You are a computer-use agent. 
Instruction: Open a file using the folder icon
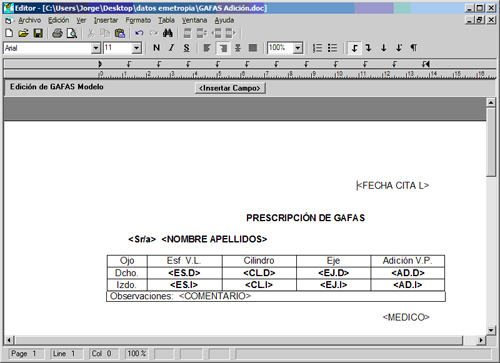tap(23, 33)
